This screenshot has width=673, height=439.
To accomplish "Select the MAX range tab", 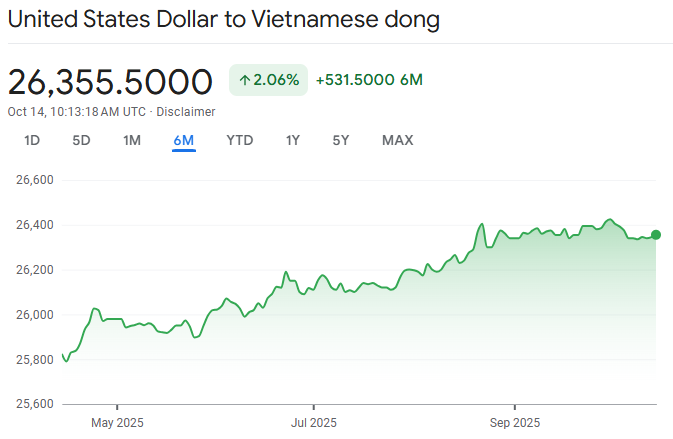I will click(x=397, y=140).
